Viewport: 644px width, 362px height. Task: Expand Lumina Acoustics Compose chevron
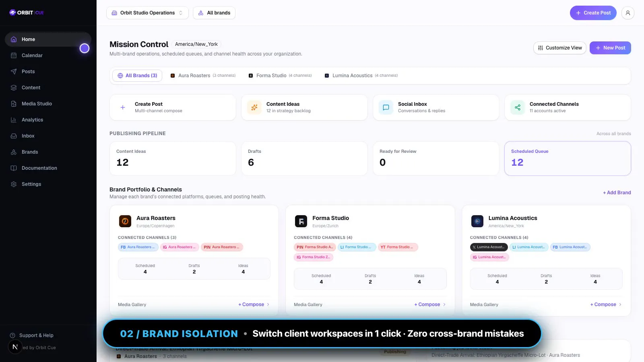point(620,304)
